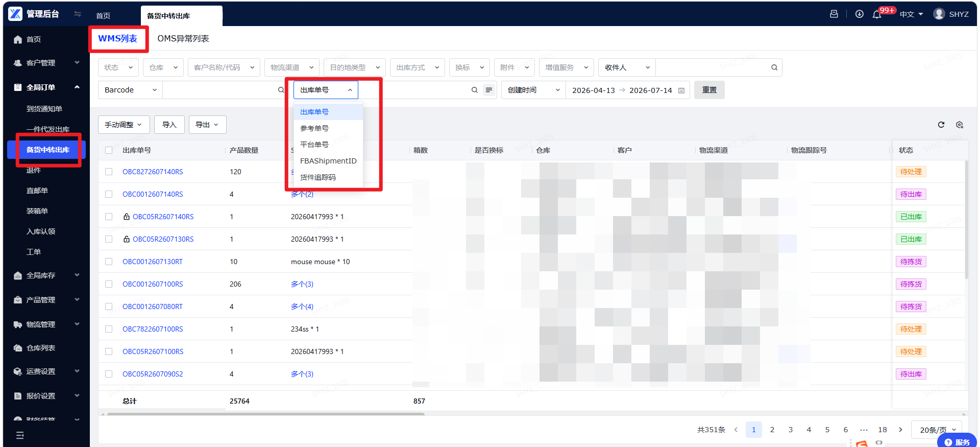
Task: Click the lock icon beside OBC05R2607130RS
Action: pos(127,239)
